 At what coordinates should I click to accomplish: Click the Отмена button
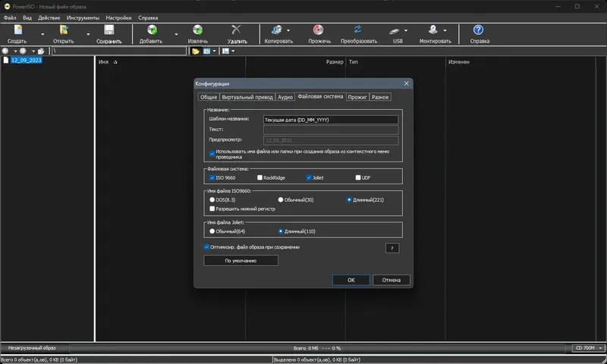point(392,280)
